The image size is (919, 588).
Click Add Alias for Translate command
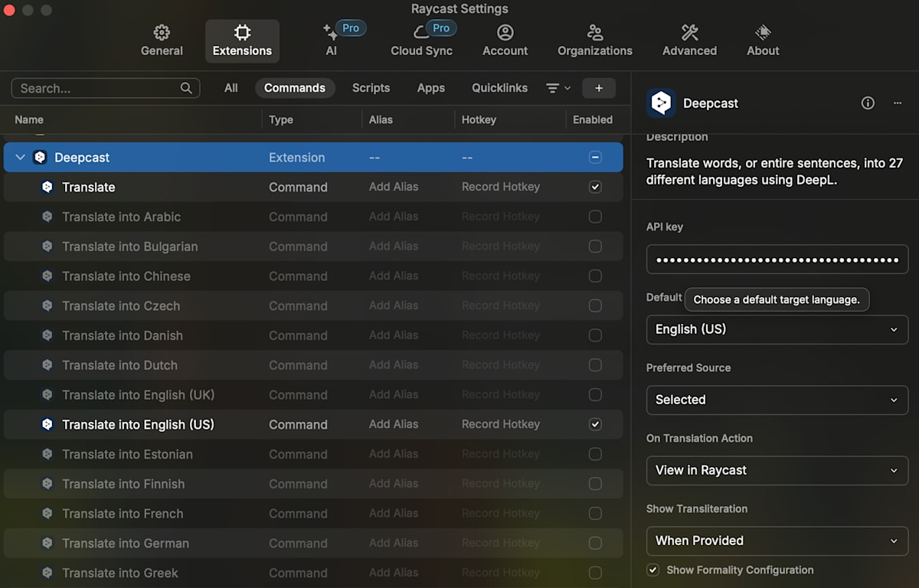point(394,187)
